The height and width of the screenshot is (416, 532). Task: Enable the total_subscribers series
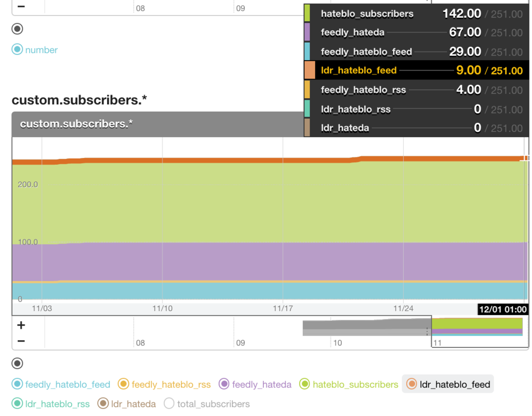(x=207, y=404)
